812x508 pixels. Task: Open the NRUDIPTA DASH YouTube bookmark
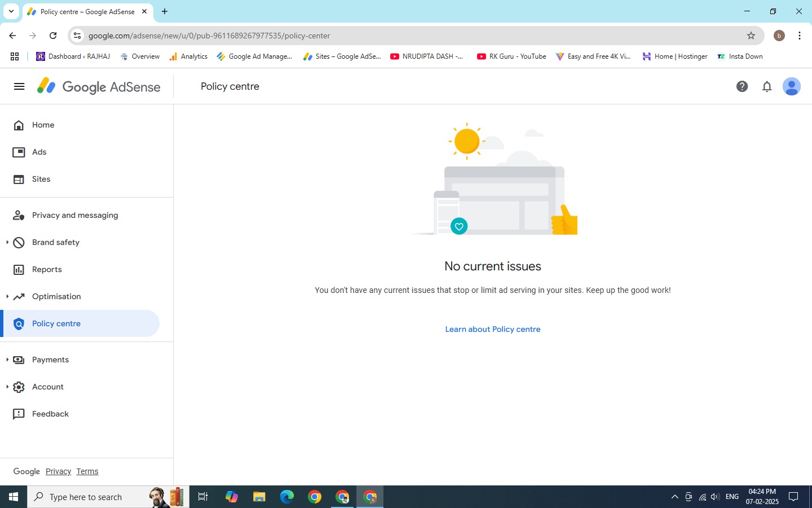pos(427,56)
